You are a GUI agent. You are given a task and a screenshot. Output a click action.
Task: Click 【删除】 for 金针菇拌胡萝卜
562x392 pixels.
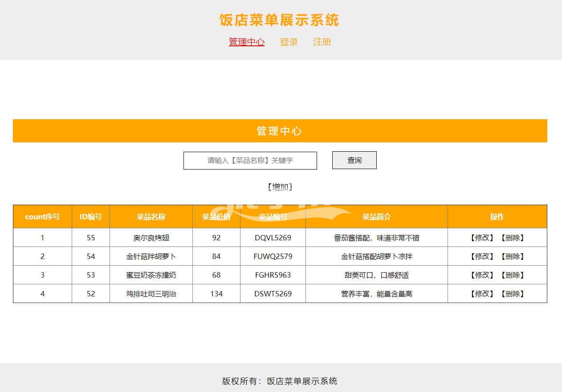coord(512,256)
